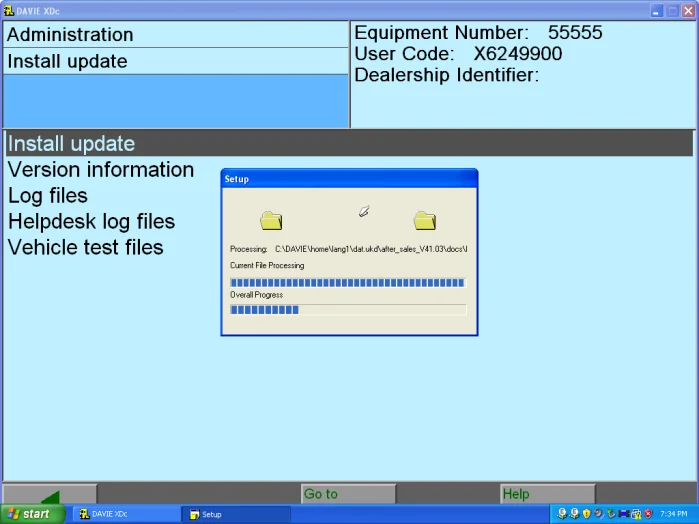Screen dimensions: 699x524
Task: Click the Setup dialog title bar
Action: pyautogui.click(x=349, y=179)
